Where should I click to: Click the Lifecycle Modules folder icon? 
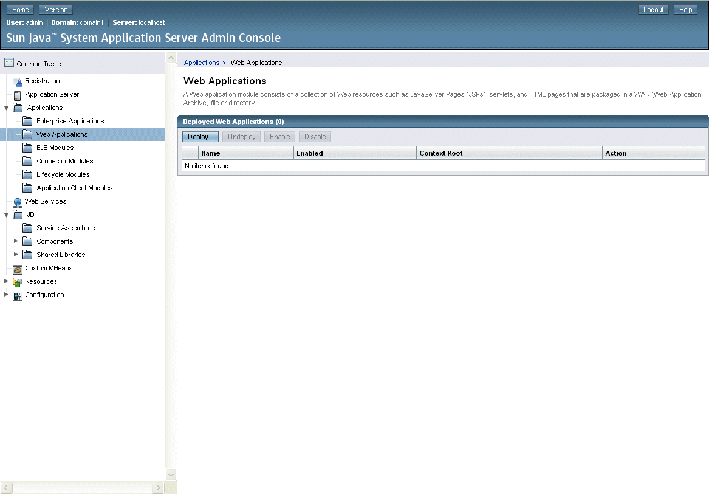pos(27,174)
